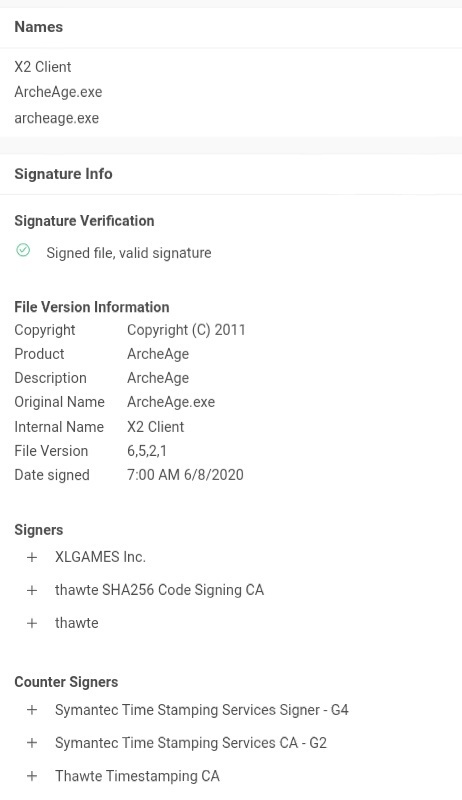
Task: Click the lowercase archeage.exe name entry
Action: pyautogui.click(x=57, y=118)
